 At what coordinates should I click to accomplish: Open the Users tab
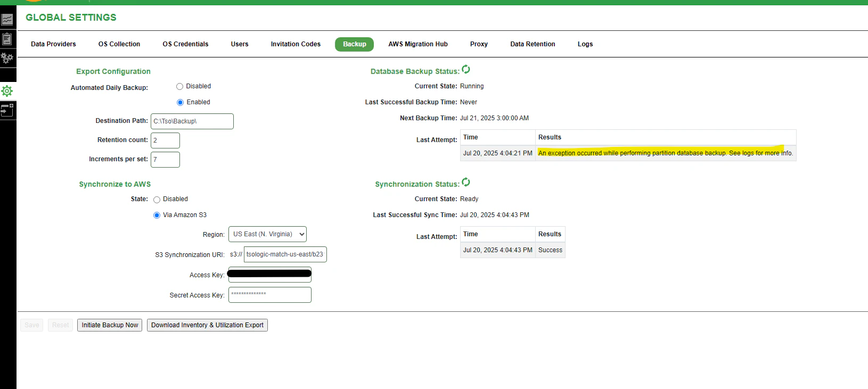point(240,44)
